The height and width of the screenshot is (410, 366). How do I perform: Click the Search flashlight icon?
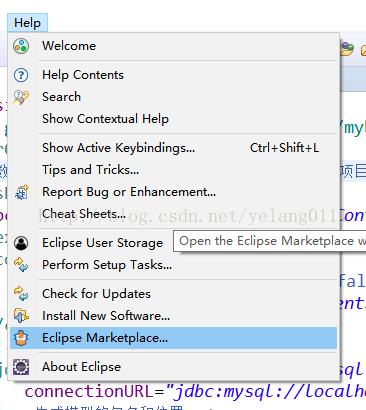pos(21,97)
